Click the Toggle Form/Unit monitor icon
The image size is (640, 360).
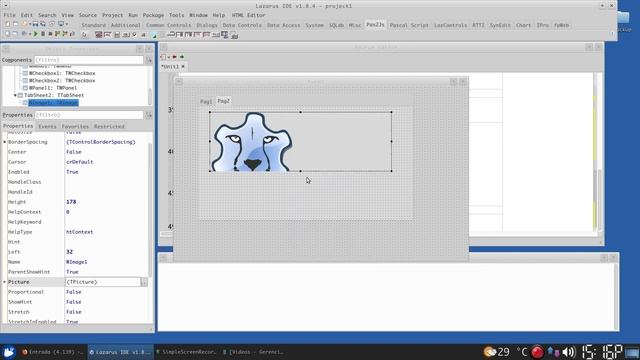(x=61, y=24)
